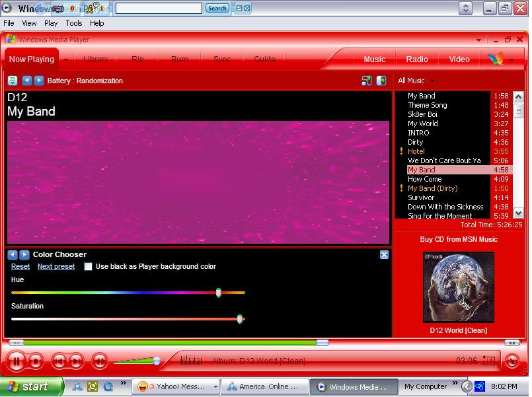Switch to the Burn tab
This screenshot has height=397, width=532.
pos(180,59)
